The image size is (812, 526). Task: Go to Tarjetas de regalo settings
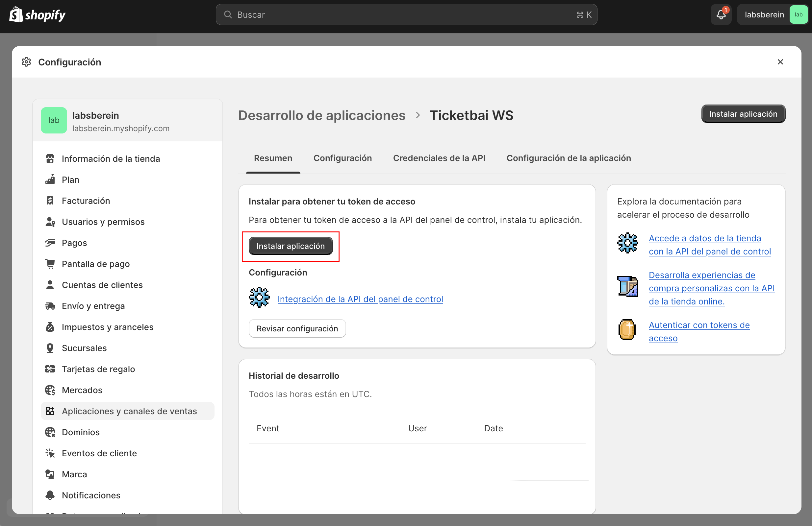tap(98, 369)
